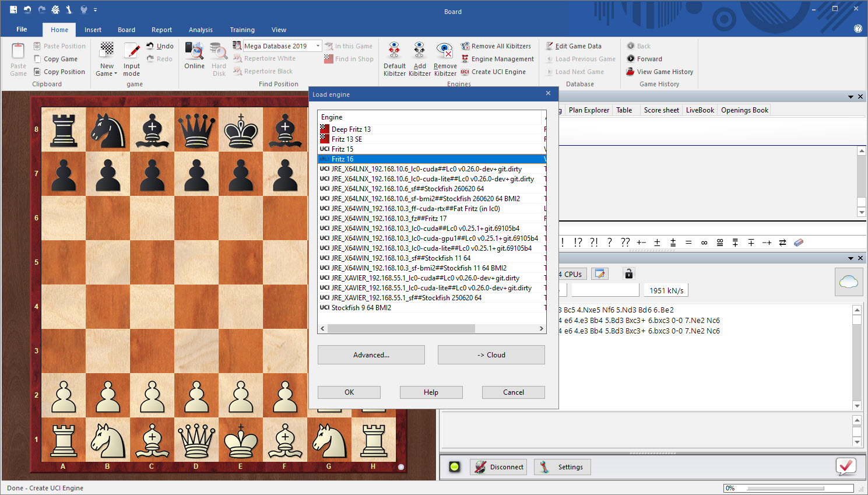Select Deep Fritz 13 in engine list
868x495 pixels.
[x=431, y=129]
